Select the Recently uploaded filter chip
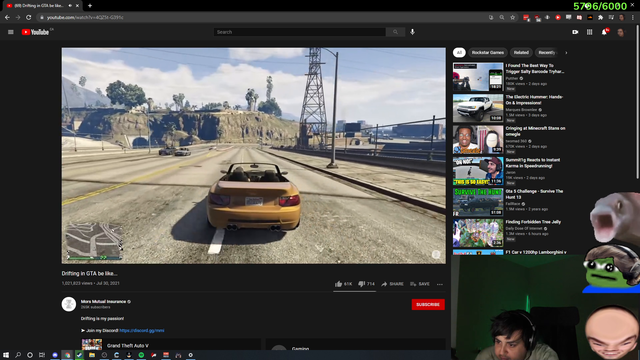 click(x=547, y=52)
